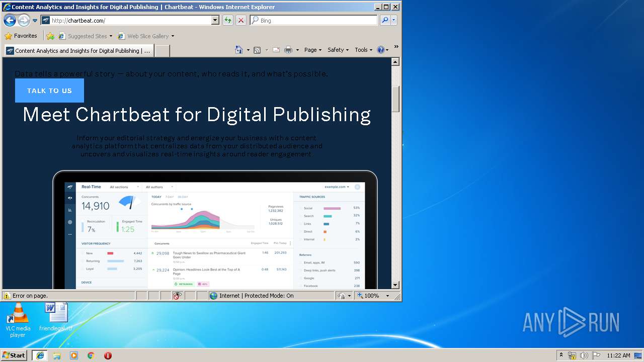Print the page with the printer icon
644x362 pixels.
288,50
